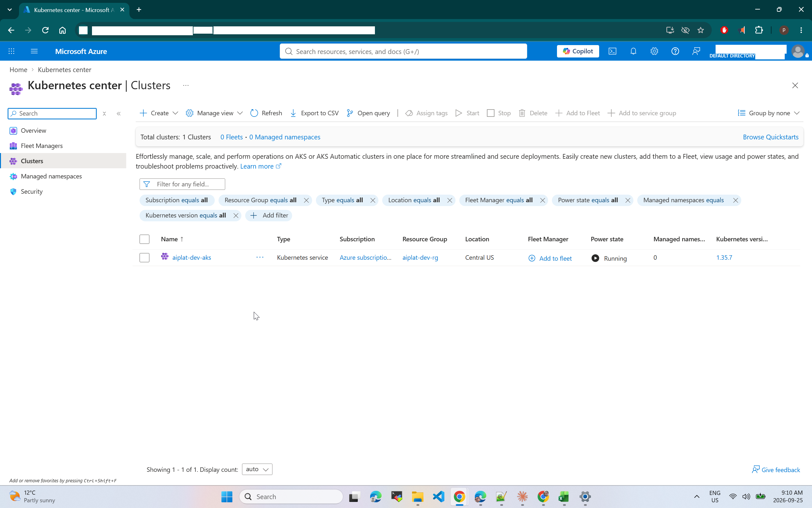Click the 0 Fleets link
The width and height of the screenshot is (812, 508).
click(x=232, y=137)
